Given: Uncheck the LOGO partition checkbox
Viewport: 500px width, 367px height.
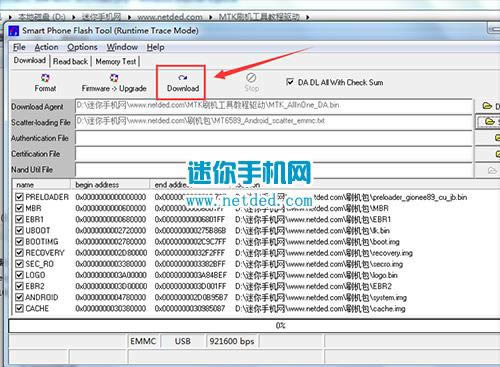Looking at the screenshot, I should (x=19, y=275).
